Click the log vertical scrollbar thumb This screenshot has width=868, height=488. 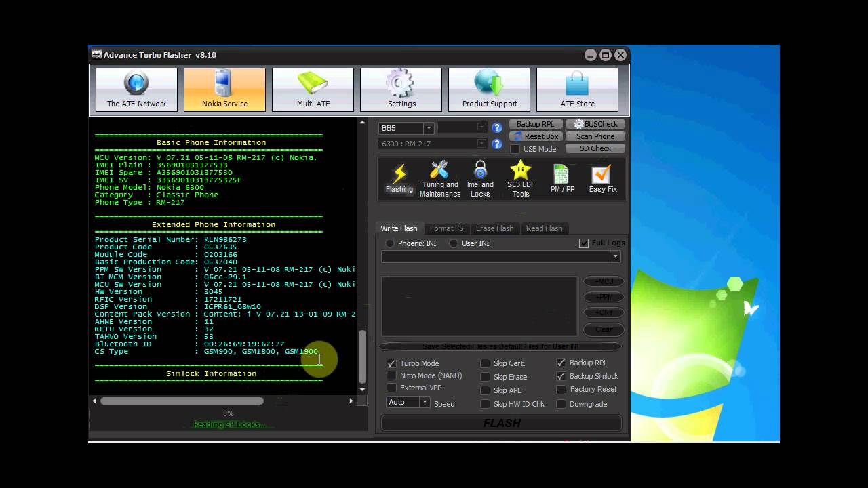tap(362, 357)
